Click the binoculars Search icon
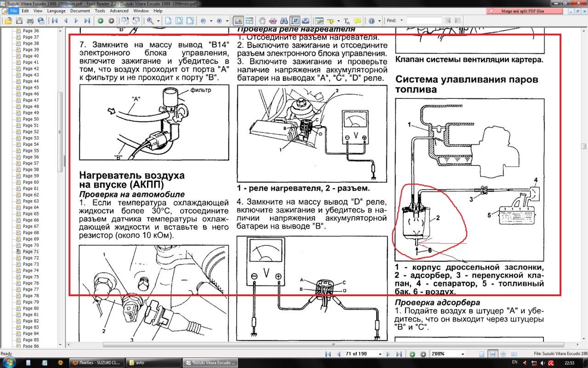The height and width of the screenshot is (368, 588). point(284,21)
